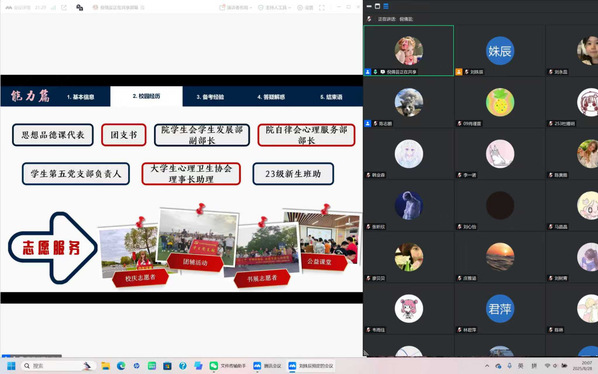Click the signal strength bars icon
The width and height of the screenshot is (598, 374).
54,7
